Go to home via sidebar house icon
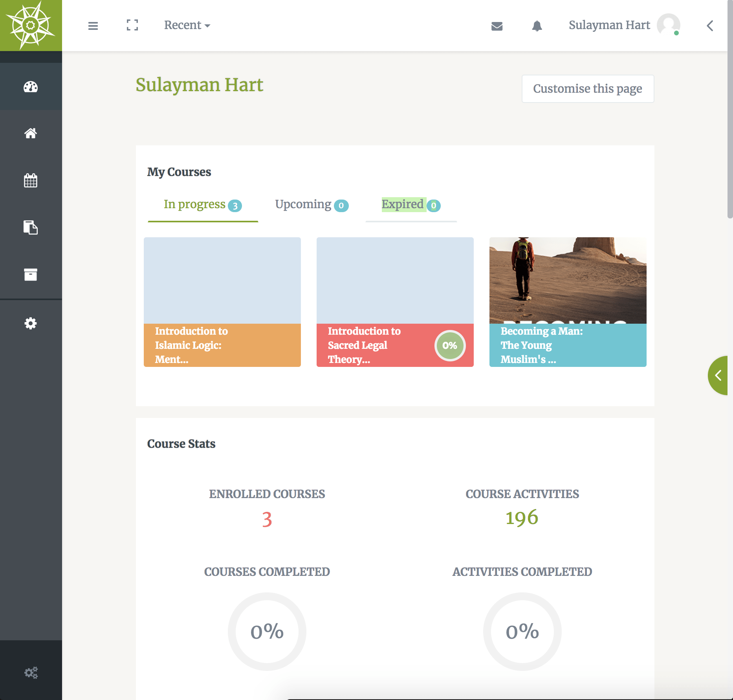The height and width of the screenshot is (700, 733). tap(31, 133)
